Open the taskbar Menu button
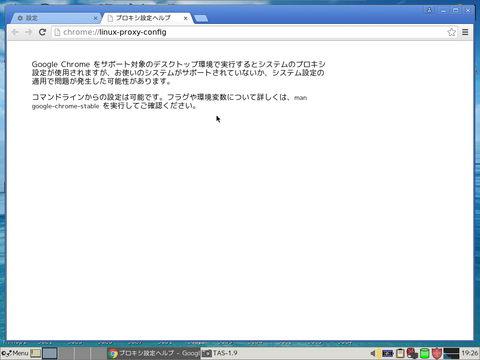The height and width of the screenshot is (360, 480). [15, 353]
